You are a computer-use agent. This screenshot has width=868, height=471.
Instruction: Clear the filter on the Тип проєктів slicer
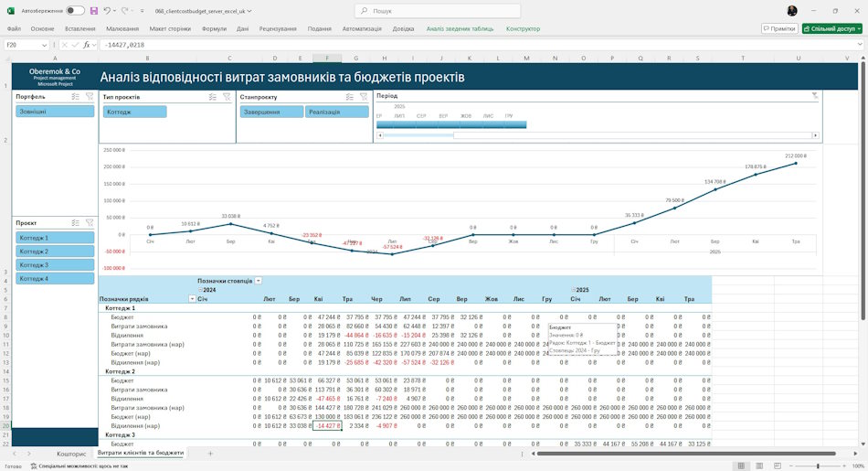[227, 97]
